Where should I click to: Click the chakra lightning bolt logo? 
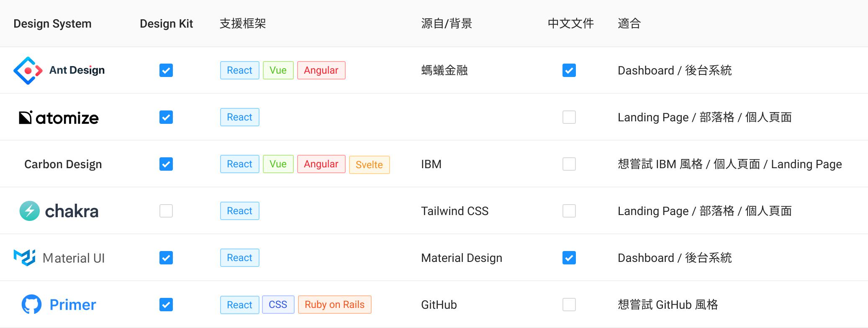pyautogui.click(x=30, y=211)
